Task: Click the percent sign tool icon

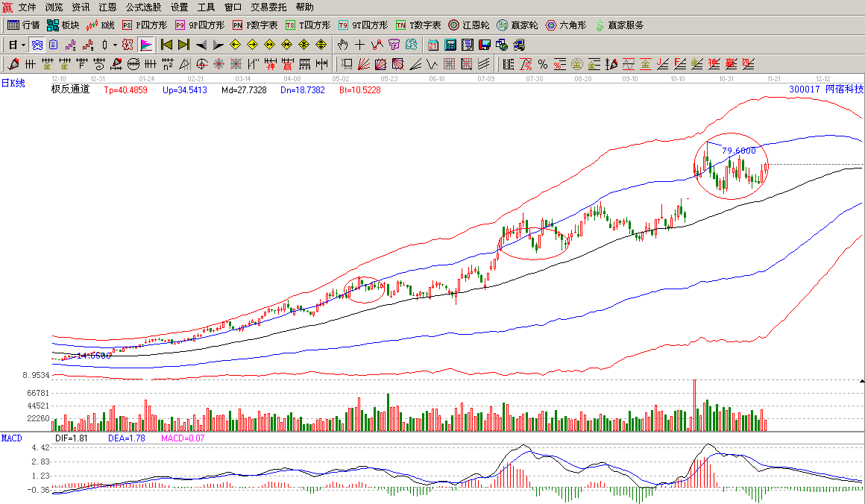Action: (x=542, y=64)
